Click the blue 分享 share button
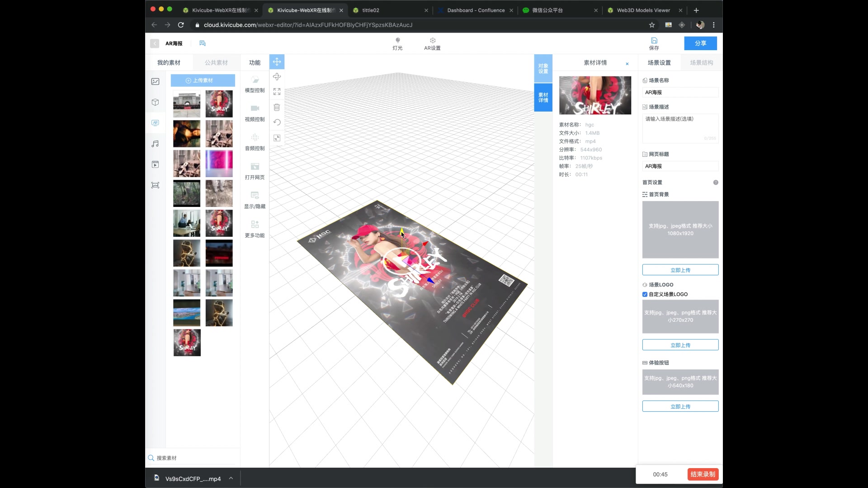This screenshot has width=868, height=488. click(700, 43)
